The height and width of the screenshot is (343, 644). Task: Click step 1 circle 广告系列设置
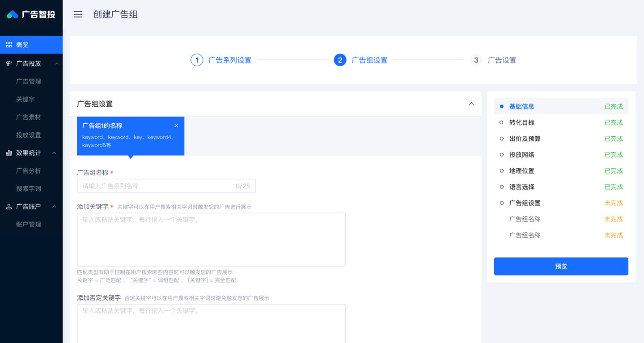197,60
